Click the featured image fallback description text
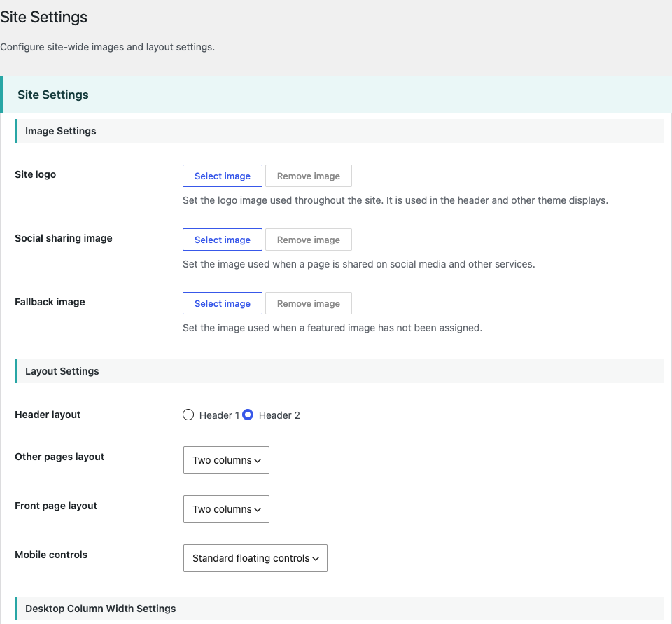672x624 pixels. (x=332, y=328)
